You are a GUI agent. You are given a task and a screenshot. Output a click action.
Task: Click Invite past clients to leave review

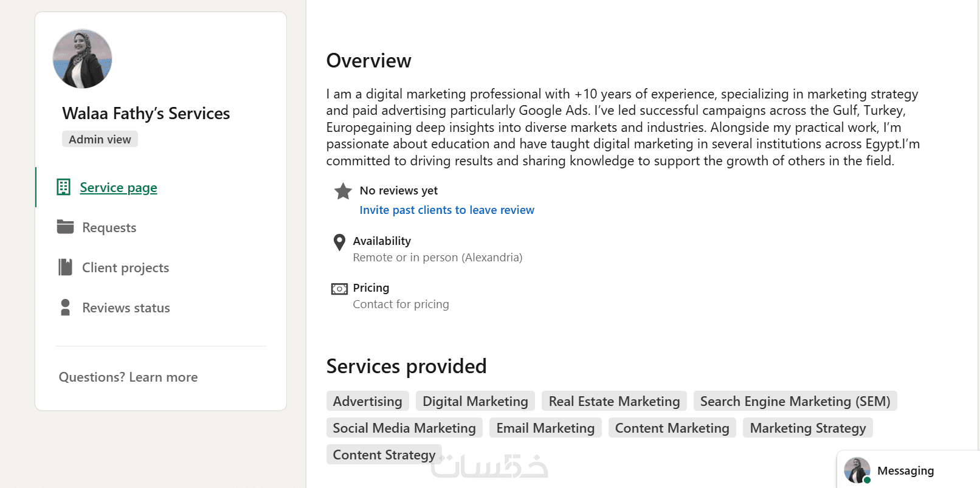click(x=447, y=210)
